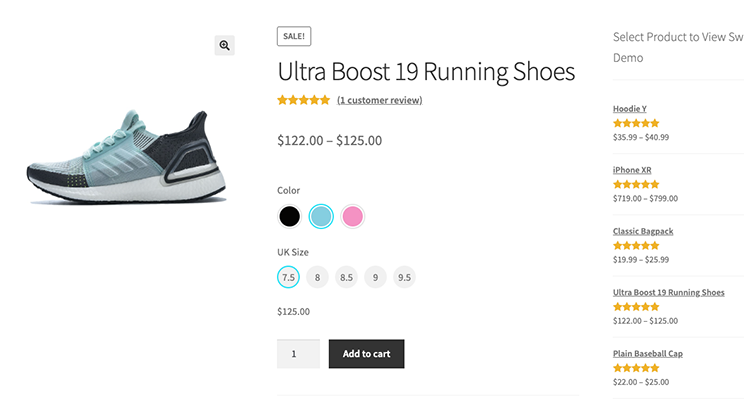Click the running shoe product image
This screenshot has width=744, height=400.
point(126,157)
